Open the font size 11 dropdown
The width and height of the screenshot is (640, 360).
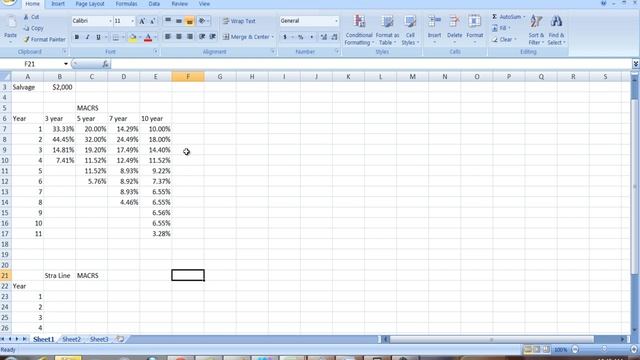click(132, 21)
